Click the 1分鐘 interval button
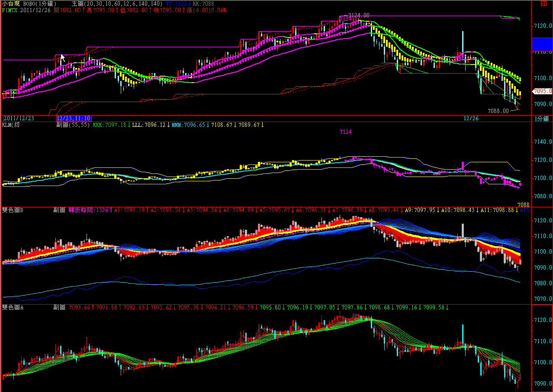 [541, 118]
